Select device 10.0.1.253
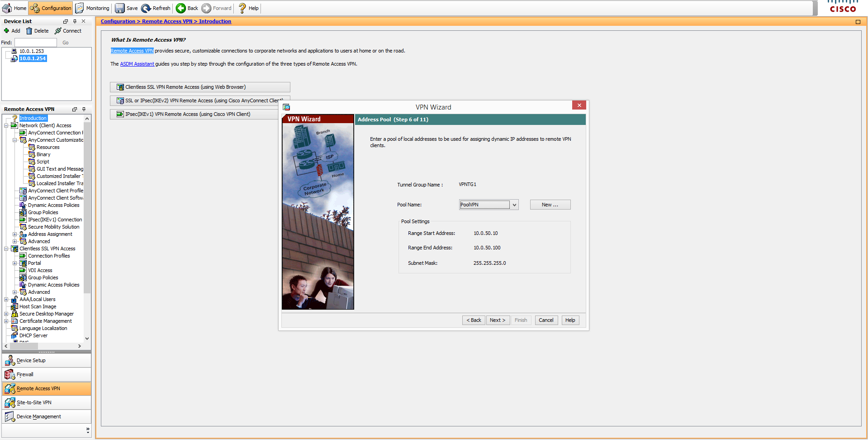The image size is (868, 440). (31, 51)
